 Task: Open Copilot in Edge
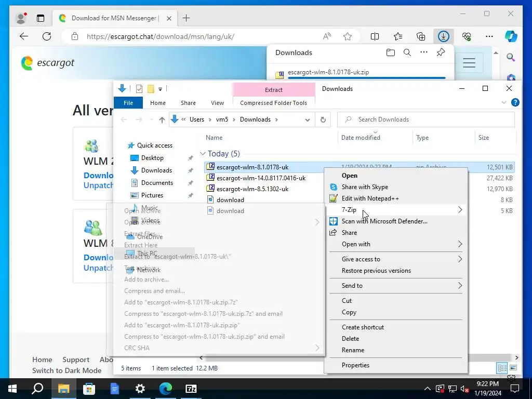(511, 36)
